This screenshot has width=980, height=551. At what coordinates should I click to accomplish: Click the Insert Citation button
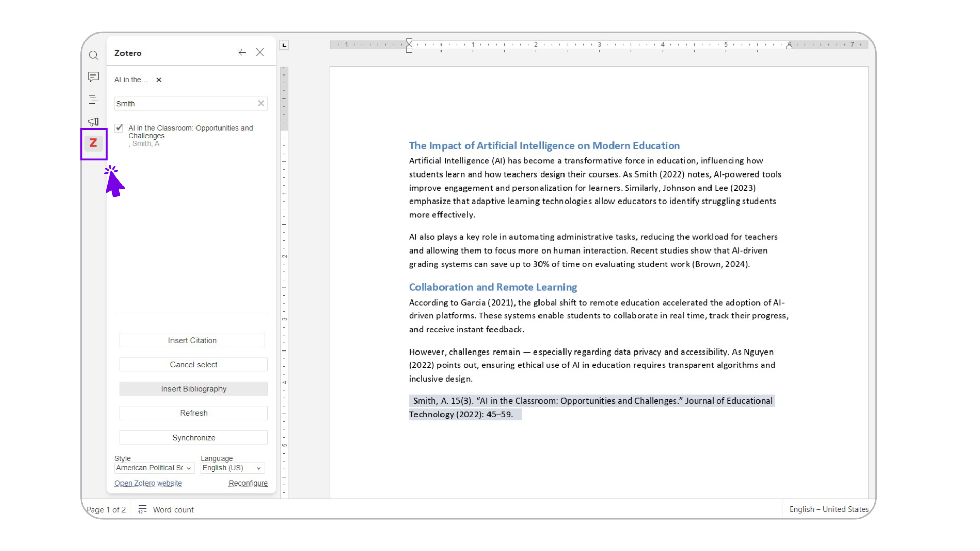point(192,340)
